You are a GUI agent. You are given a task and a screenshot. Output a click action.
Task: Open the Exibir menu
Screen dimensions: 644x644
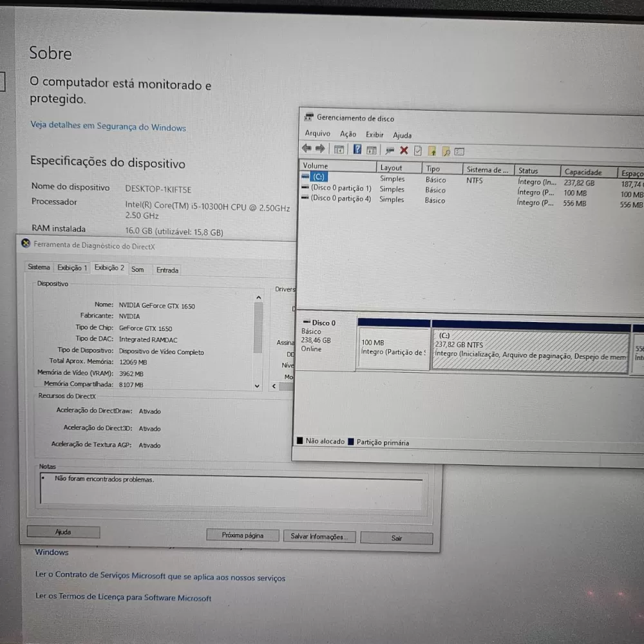[x=374, y=135]
